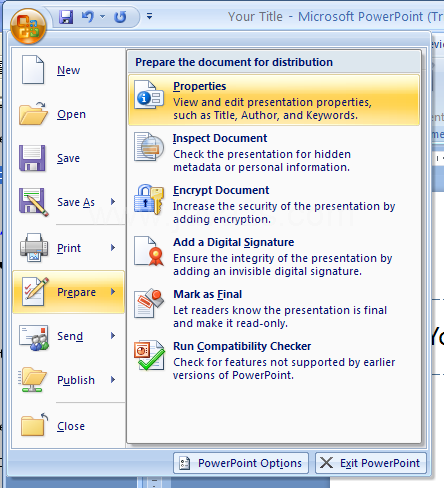Select the Save As menu label
The height and width of the screenshot is (488, 444).
(76, 202)
